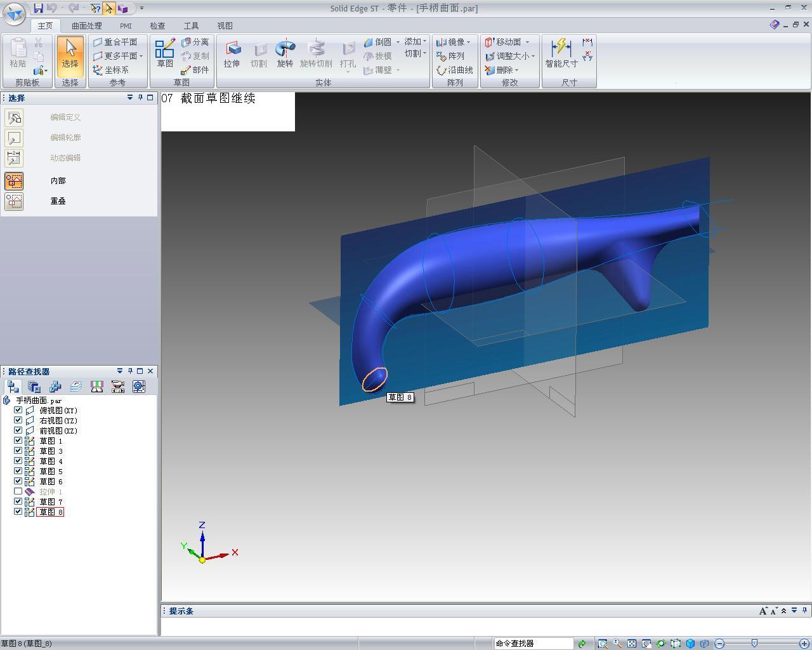
Task: Select 草图 3 in the PathFinder tree
Action: [x=51, y=451]
